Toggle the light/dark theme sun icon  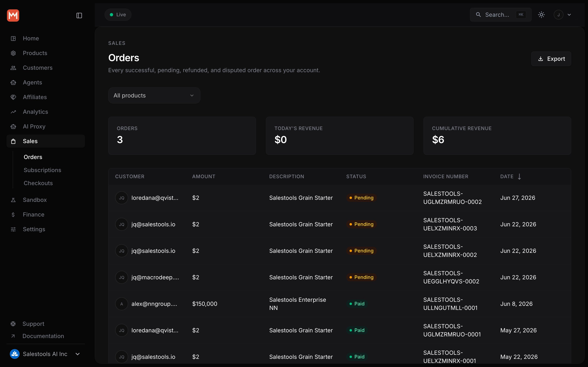541,15
